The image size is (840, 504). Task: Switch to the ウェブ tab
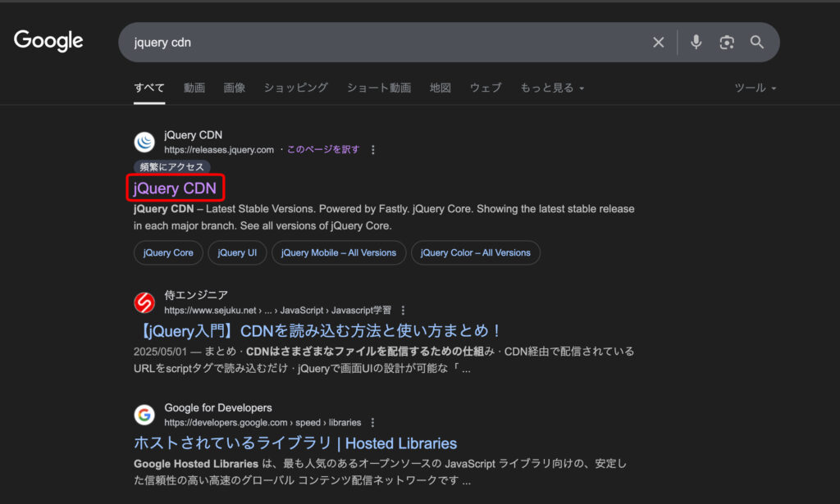coord(486,88)
